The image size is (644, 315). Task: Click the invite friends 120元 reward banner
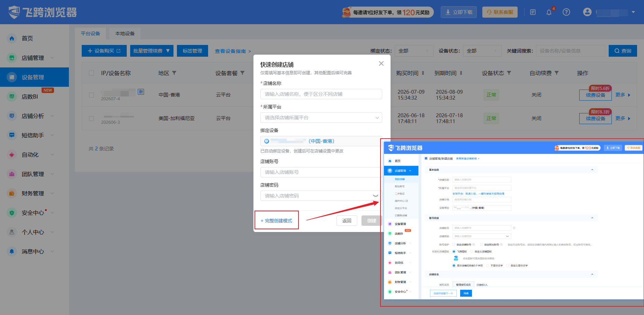point(388,12)
